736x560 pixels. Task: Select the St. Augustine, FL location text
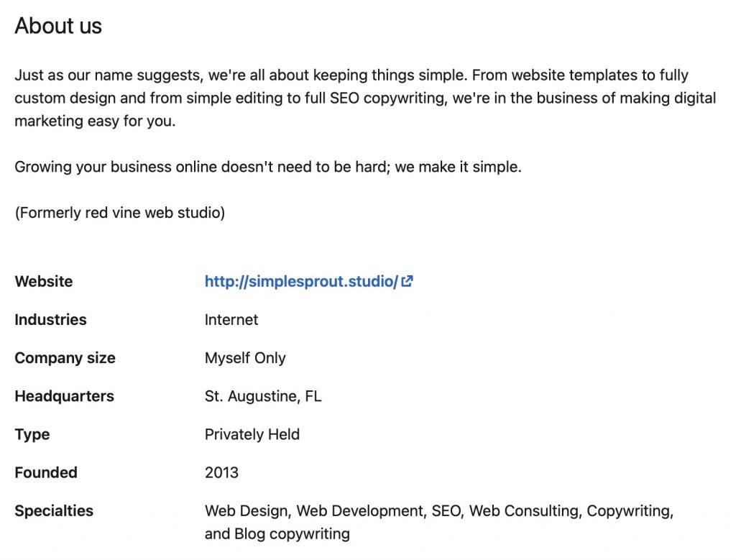(x=263, y=396)
